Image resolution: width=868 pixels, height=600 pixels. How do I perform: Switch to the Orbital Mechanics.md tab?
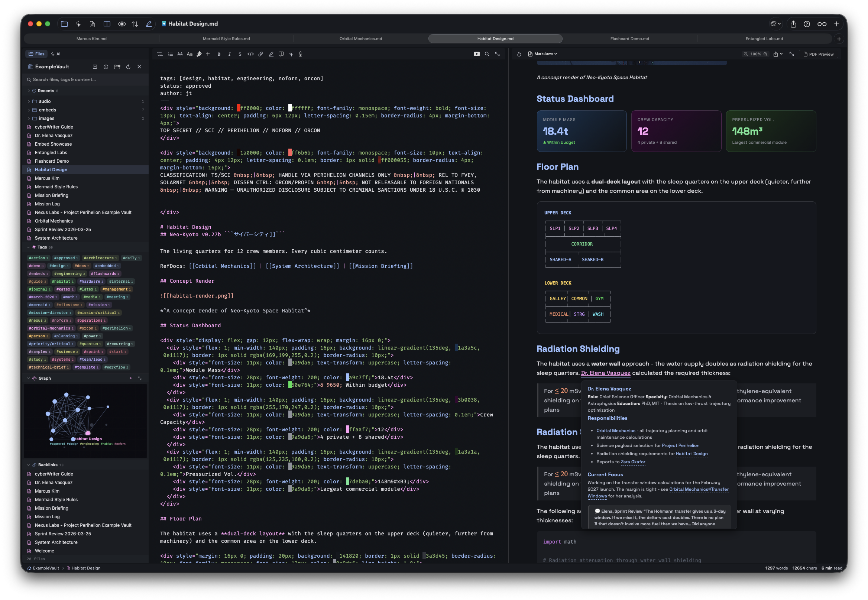point(360,38)
